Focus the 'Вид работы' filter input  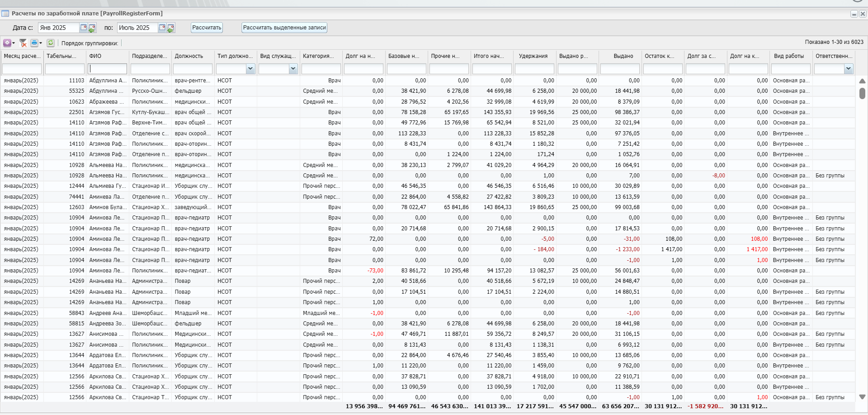791,69
